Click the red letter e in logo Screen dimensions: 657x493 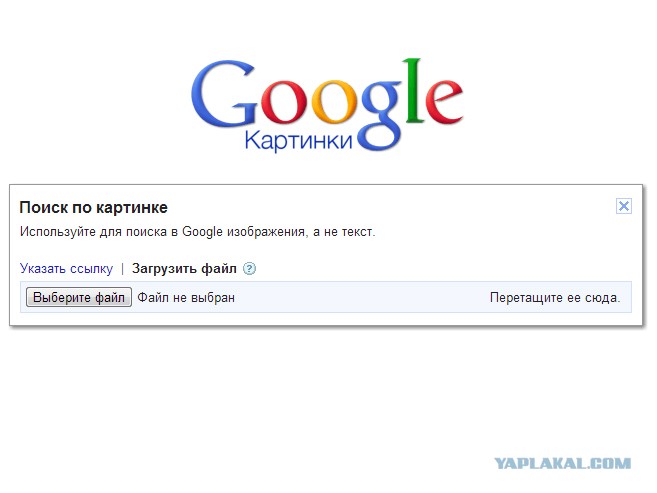[444, 103]
